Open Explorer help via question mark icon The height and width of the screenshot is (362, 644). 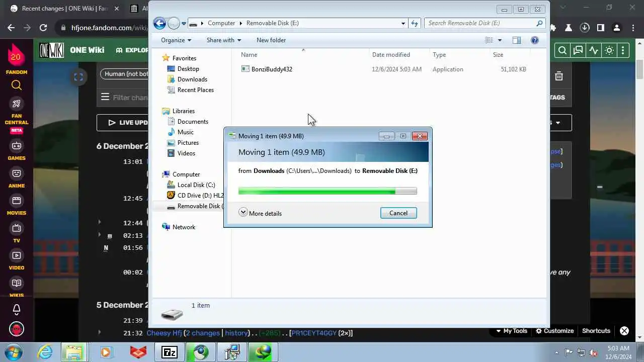pyautogui.click(x=535, y=40)
